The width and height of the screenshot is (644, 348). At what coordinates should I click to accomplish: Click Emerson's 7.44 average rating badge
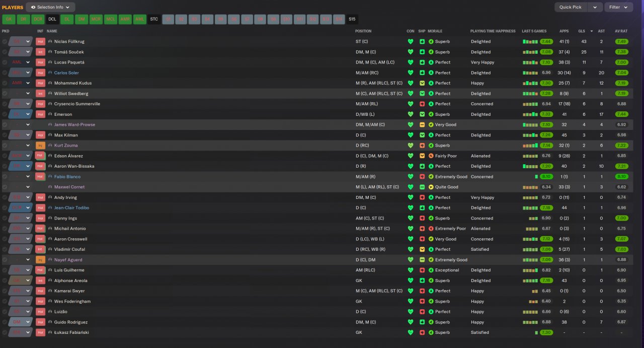621,114
